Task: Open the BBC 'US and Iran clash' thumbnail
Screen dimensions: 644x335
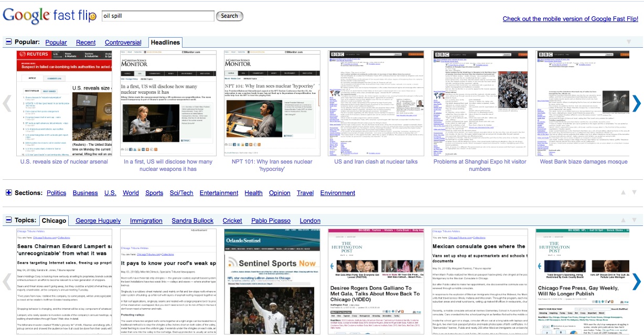Action: tap(375, 103)
